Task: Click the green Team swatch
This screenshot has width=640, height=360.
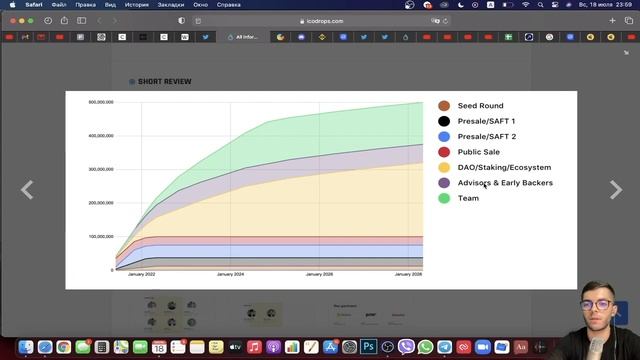Action: (444, 198)
